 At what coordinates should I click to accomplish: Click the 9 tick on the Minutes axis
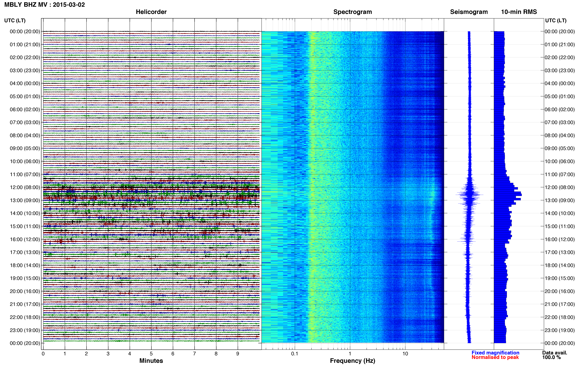(x=238, y=354)
